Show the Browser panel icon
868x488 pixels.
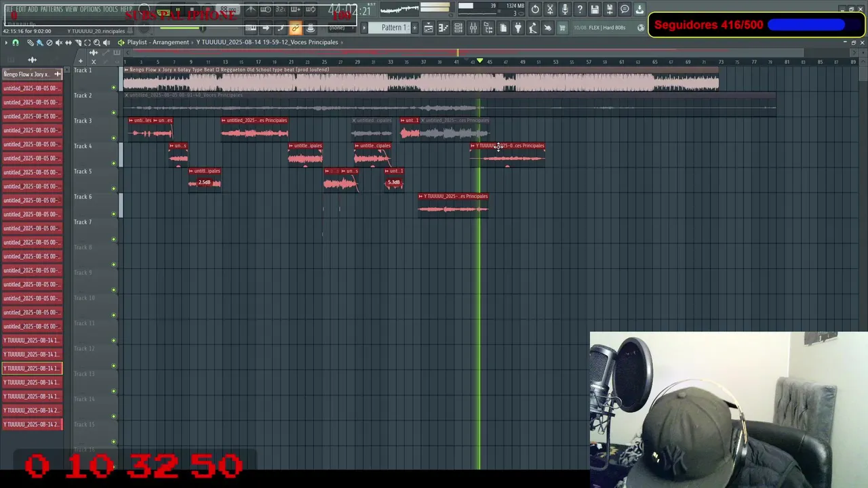[x=488, y=28]
